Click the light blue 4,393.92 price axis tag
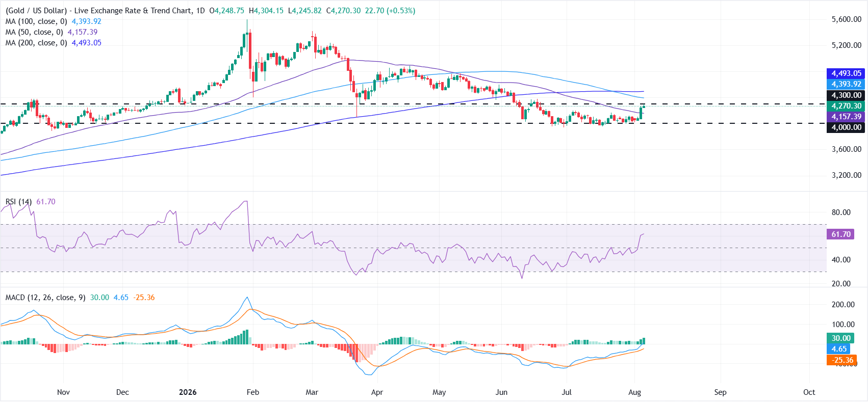This screenshot has height=403, width=868. 846,84
